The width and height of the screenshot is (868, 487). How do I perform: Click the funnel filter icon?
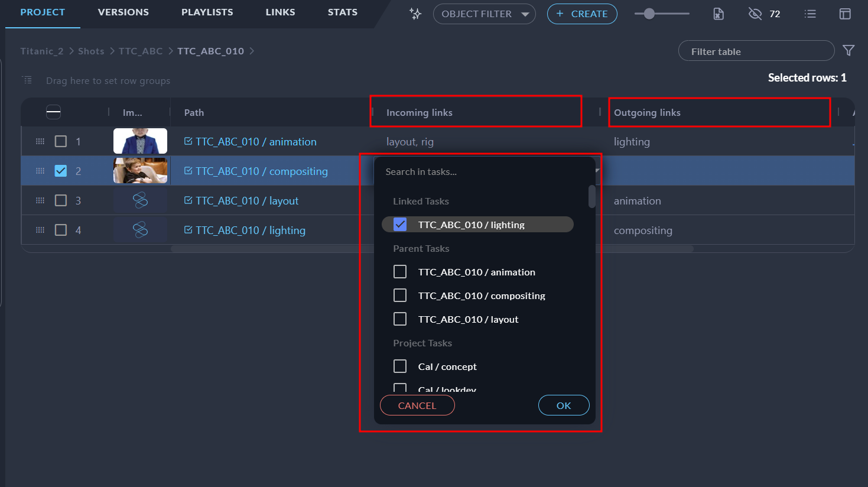tap(849, 51)
